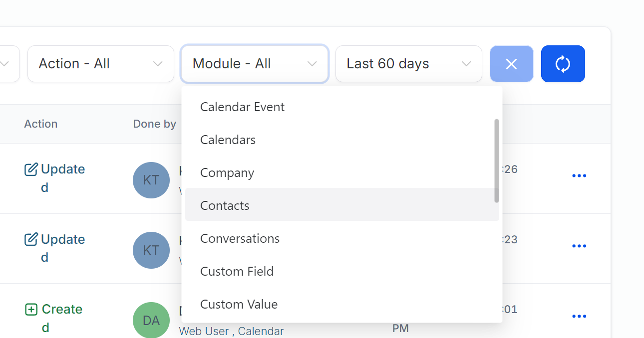
Task: Click the clear filters X button
Action: tap(512, 64)
